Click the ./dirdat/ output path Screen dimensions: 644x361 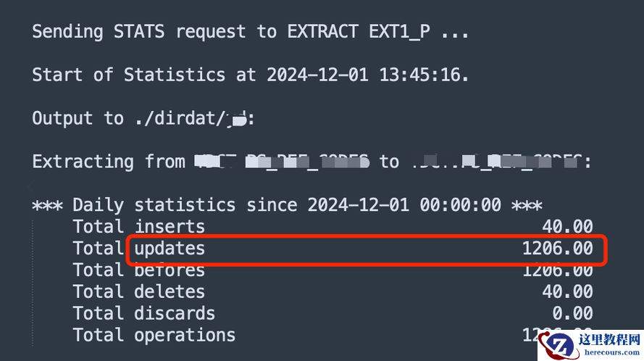pos(175,118)
